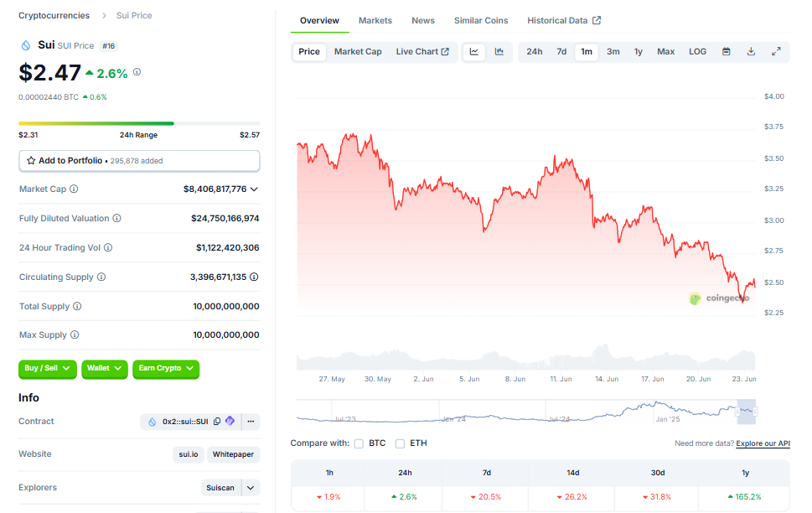Download chart data icon
This screenshot has height=513, width=812.
751,52
